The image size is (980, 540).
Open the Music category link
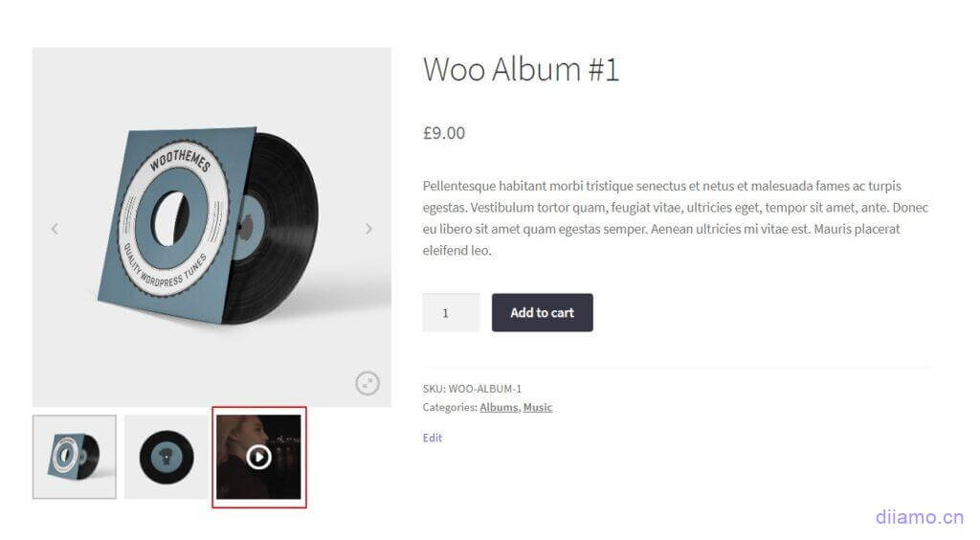click(x=538, y=408)
